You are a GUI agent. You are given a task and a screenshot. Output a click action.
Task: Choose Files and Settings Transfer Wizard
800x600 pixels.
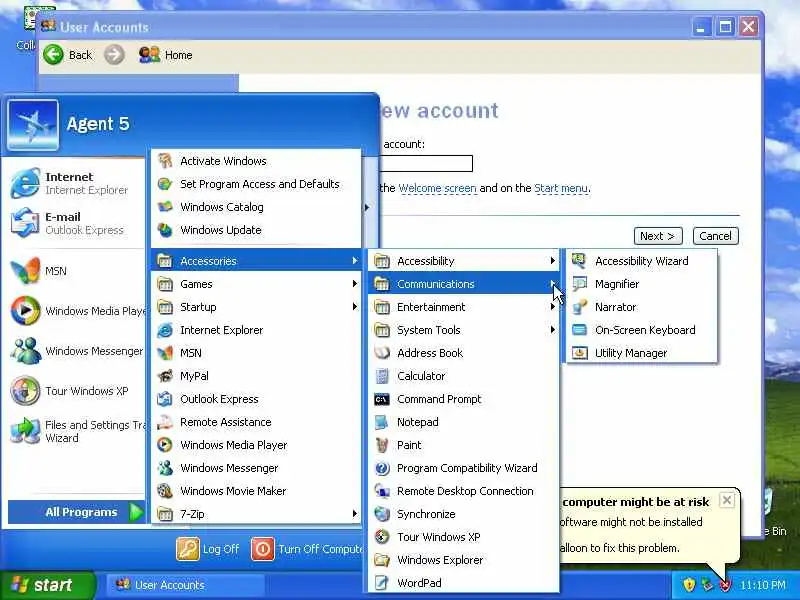click(x=76, y=431)
